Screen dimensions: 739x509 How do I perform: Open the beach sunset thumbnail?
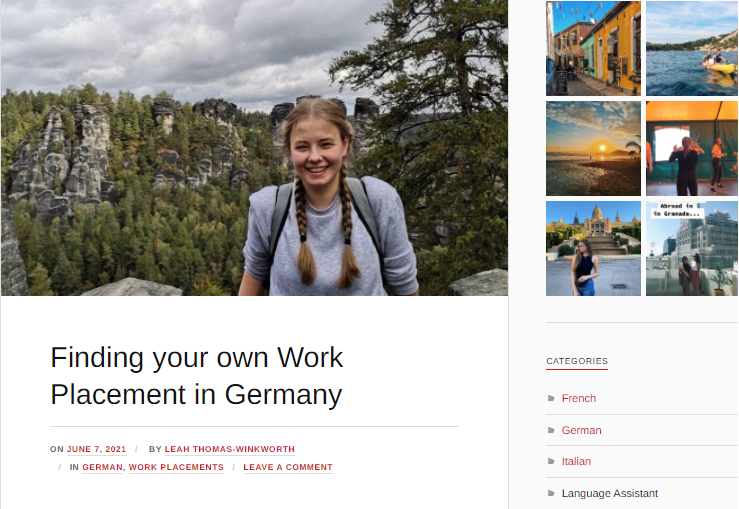point(593,148)
